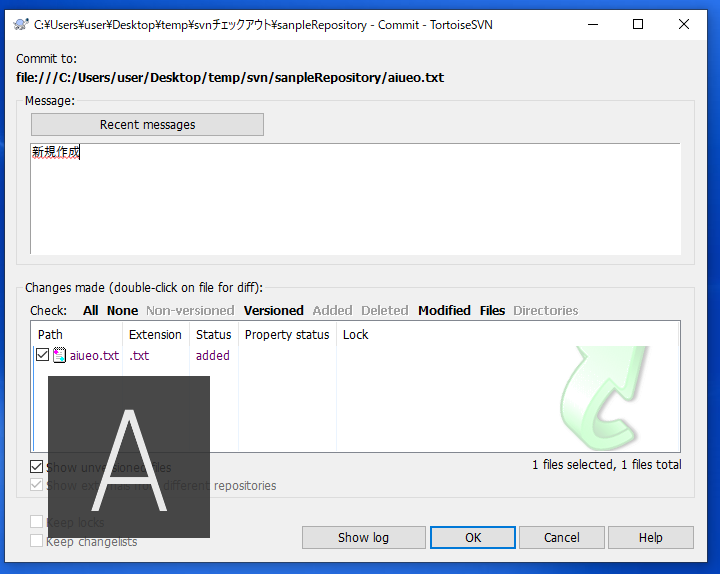Sort by Property status column header

(287, 335)
